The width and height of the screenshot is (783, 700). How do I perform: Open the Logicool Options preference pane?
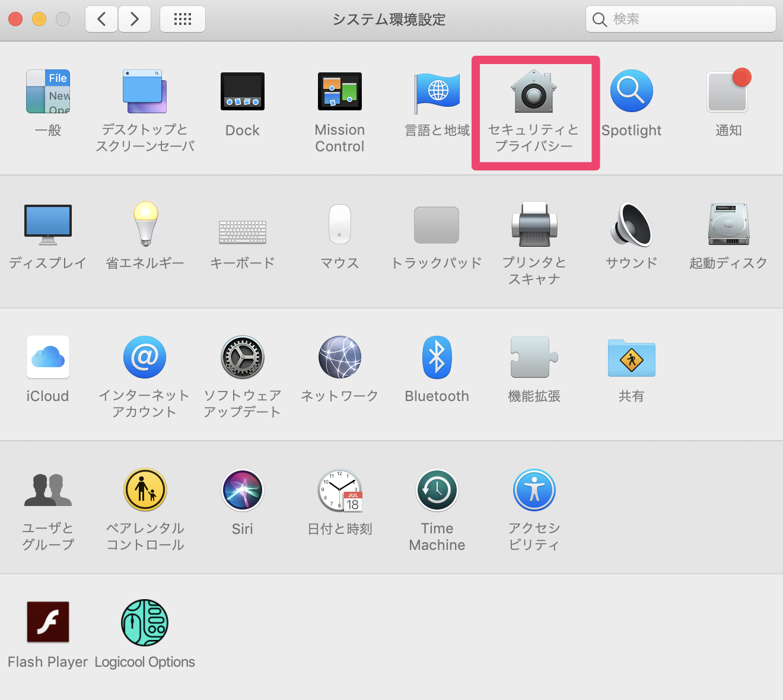click(x=145, y=622)
